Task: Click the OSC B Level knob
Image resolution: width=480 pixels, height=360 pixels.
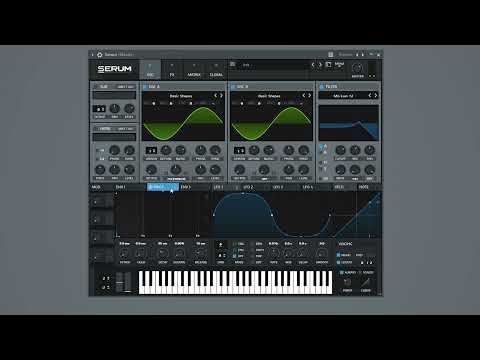Action: tap(303, 170)
